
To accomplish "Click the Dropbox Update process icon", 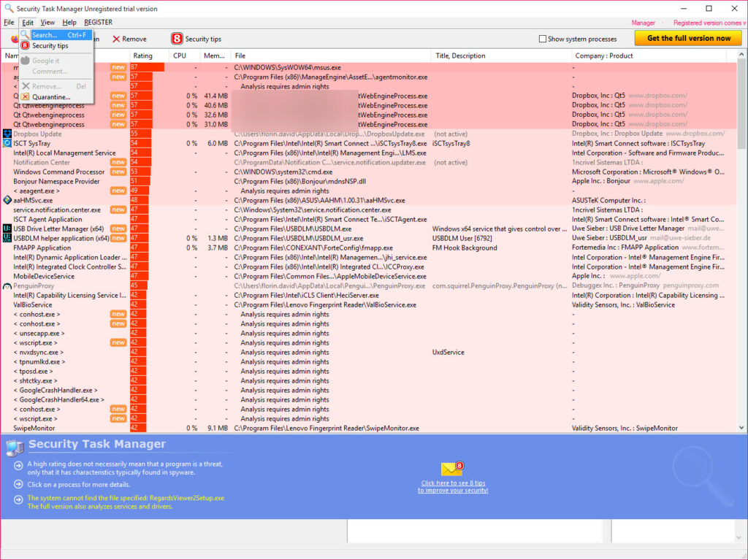I will click(x=7, y=134).
